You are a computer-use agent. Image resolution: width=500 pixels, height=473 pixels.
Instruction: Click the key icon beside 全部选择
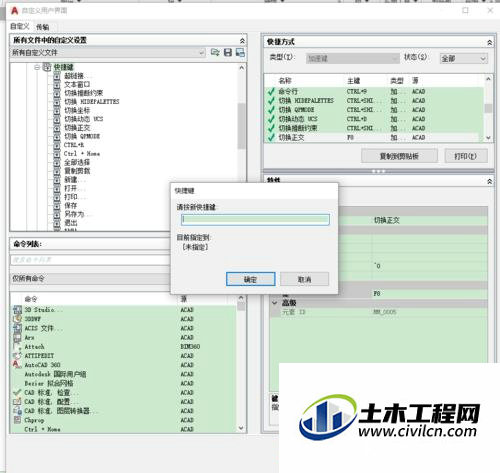[57, 162]
